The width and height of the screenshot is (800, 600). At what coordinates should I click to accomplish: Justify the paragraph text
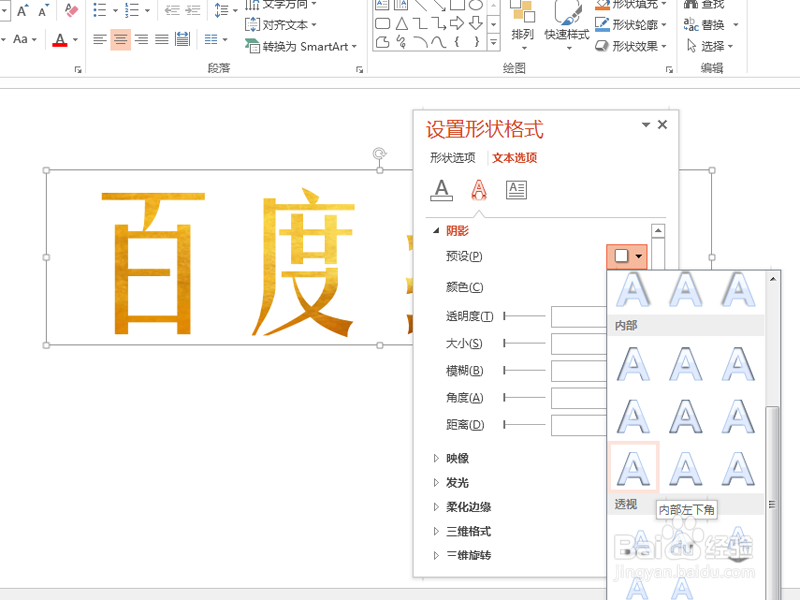coord(162,39)
